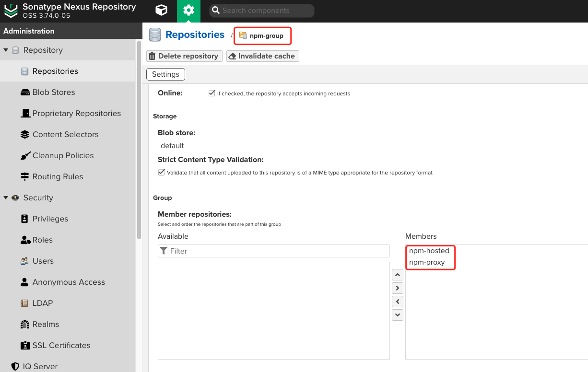Click the LDAP book icon

pyautogui.click(x=25, y=303)
